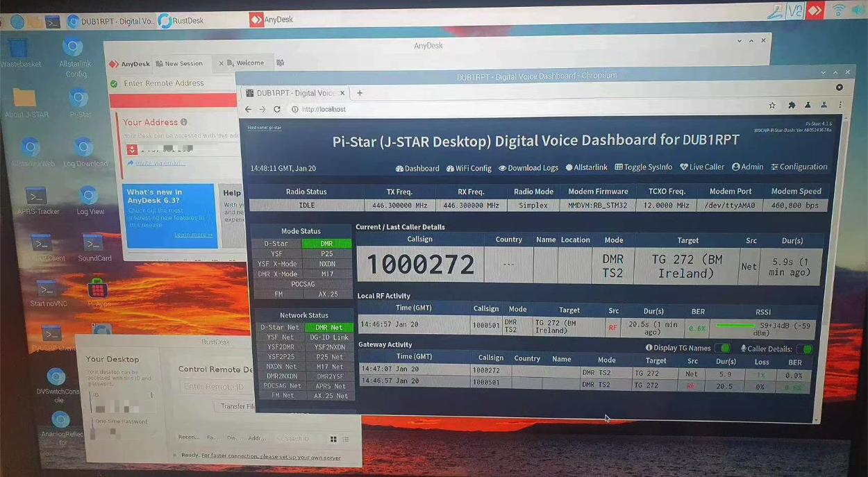Switch to AnyDesk in the taskbar

272,19
